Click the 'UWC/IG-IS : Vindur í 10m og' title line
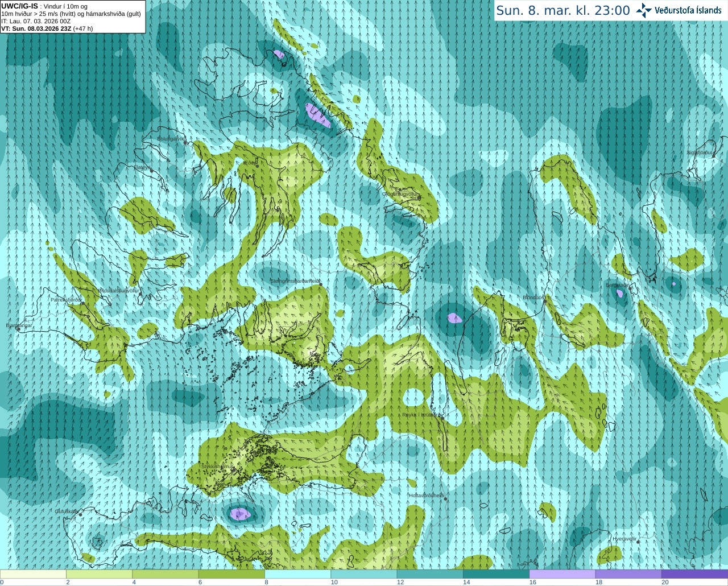 [x=44, y=6]
